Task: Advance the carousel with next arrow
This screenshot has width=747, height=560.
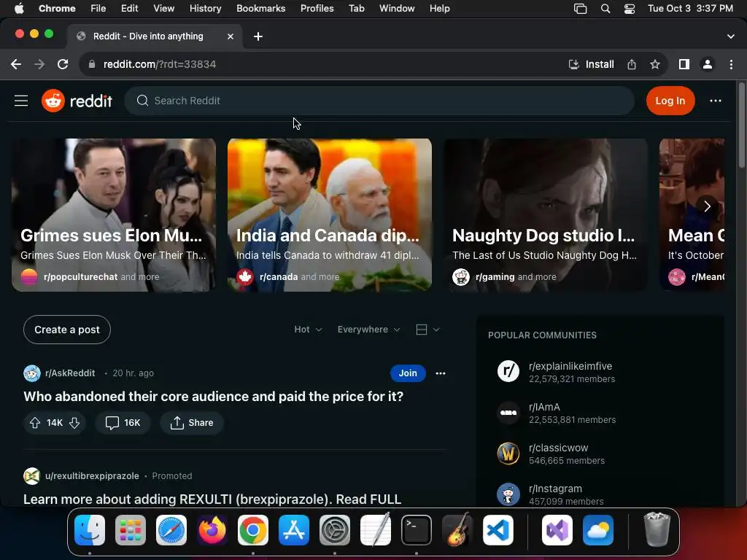Action: [707, 206]
